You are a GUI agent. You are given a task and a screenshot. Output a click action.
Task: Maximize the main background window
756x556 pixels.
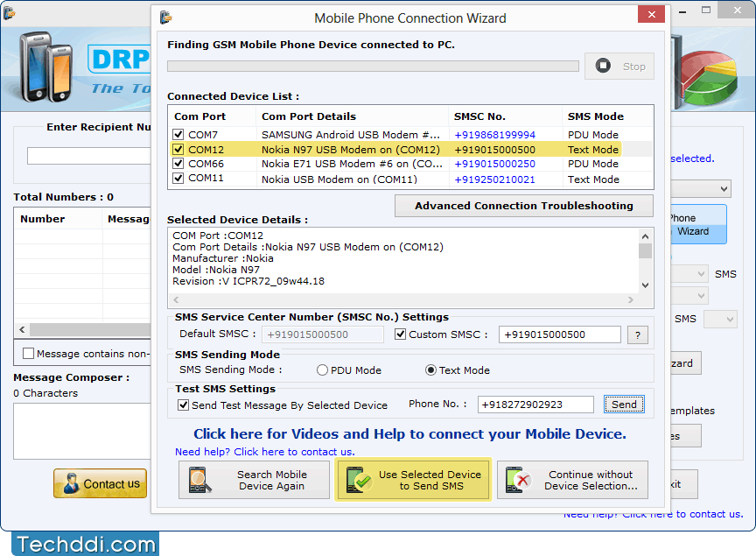(x=706, y=11)
